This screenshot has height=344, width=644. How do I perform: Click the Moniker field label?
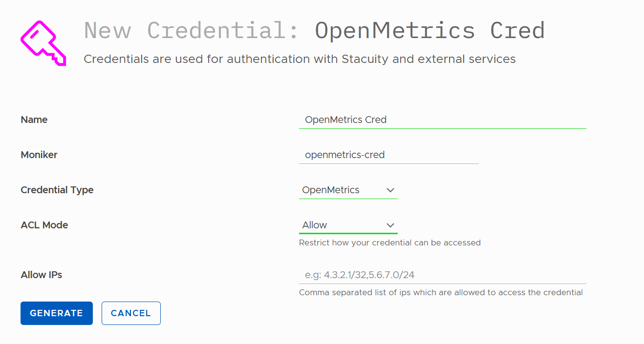click(x=39, y=155)
